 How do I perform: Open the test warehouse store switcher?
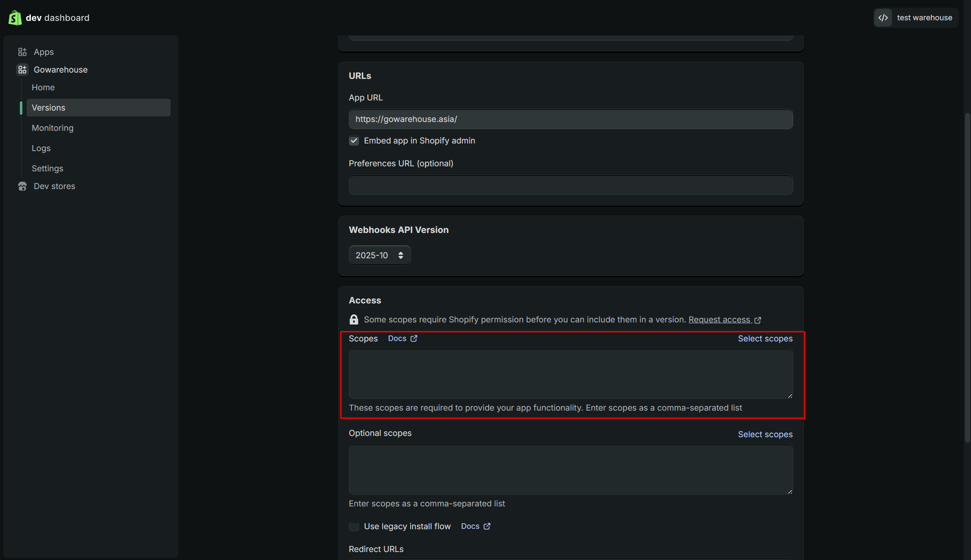point(924,18)
